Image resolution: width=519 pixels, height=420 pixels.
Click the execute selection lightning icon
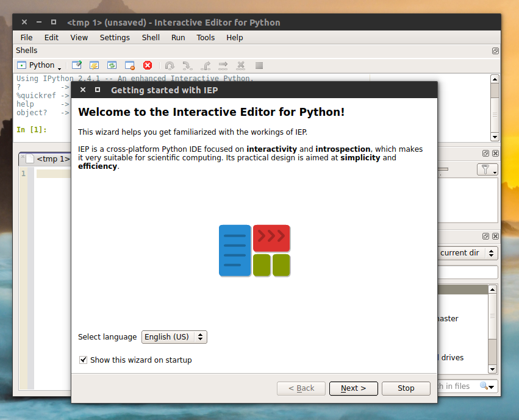[93, 65]
